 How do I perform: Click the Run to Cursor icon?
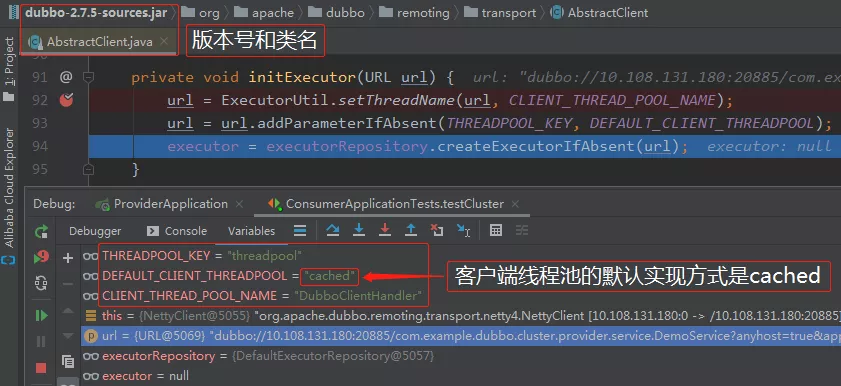pyautogui.click(x=463, y=231)
